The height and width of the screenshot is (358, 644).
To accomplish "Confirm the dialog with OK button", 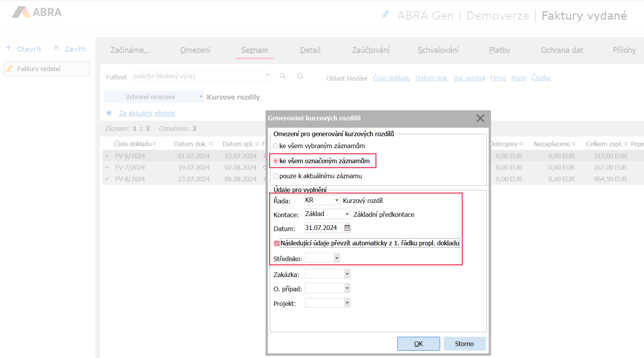I will pos(418,344).
